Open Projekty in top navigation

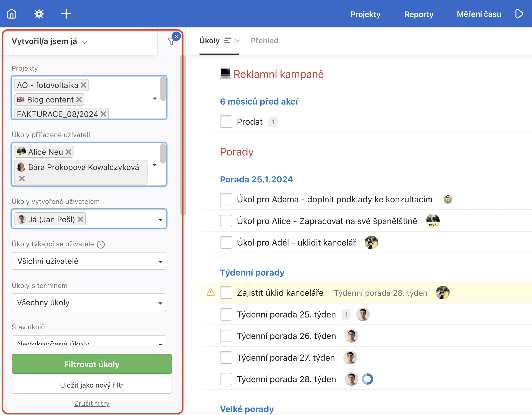[365, 14]
